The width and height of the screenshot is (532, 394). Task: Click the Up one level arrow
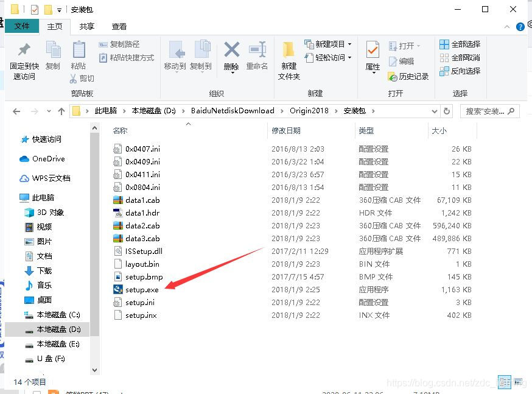point(61,111)
